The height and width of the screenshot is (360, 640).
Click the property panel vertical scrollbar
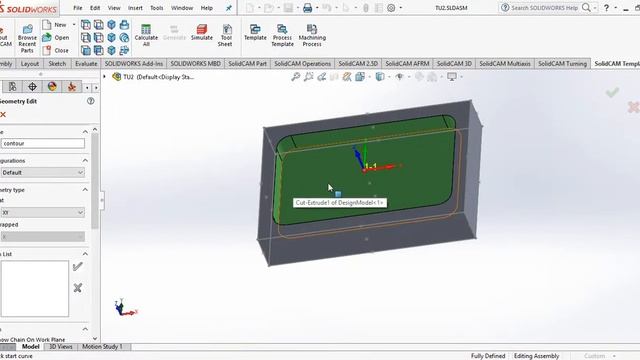point(95,180)
